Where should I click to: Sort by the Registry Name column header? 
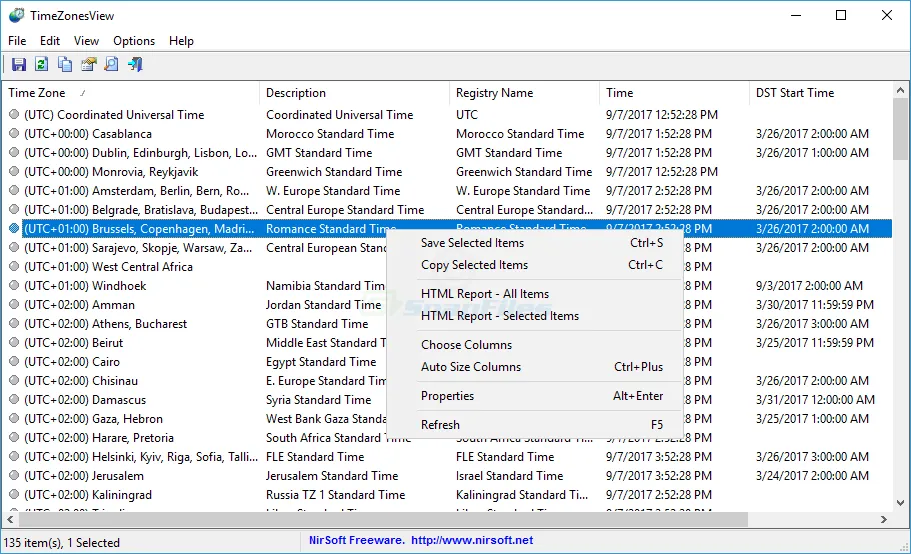pyautogui.click(x=525, y=93)
